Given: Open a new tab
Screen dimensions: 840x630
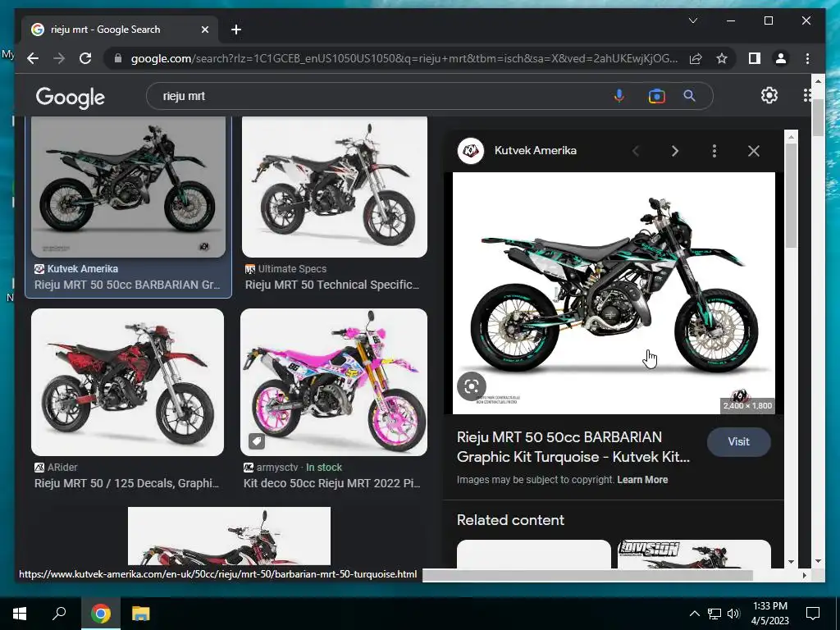Looking at the screenshot, I should coord(236,30).
